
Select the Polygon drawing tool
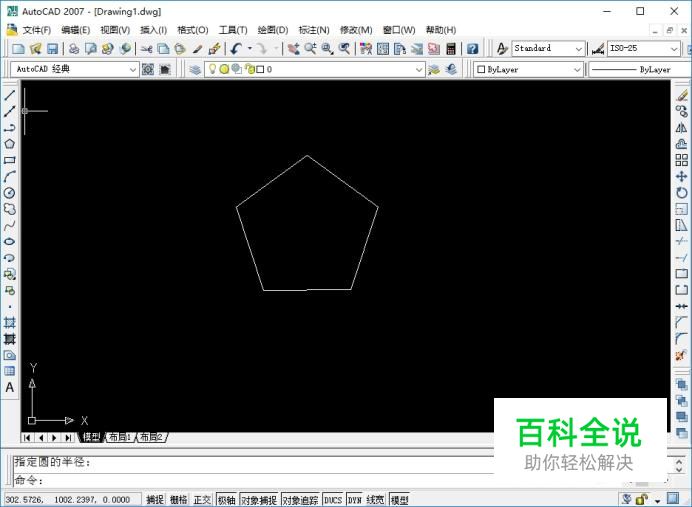coord(10,144)
